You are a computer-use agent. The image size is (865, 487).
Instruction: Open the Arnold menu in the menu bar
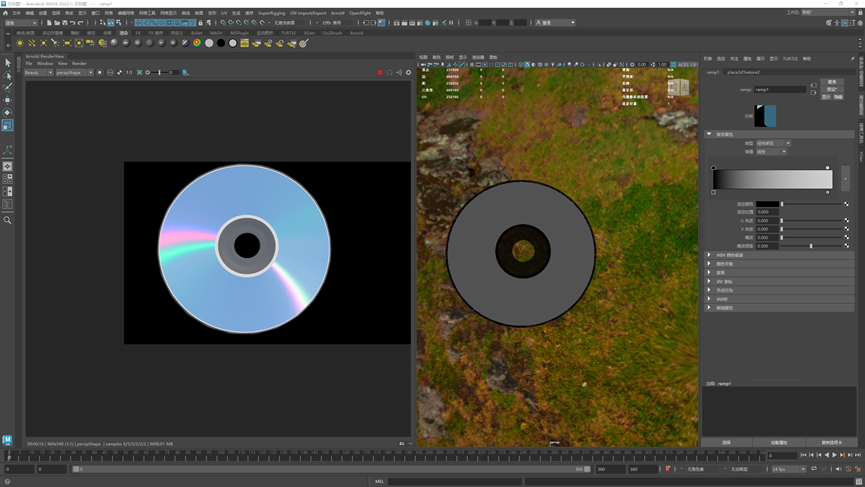(x=338, y=13)
